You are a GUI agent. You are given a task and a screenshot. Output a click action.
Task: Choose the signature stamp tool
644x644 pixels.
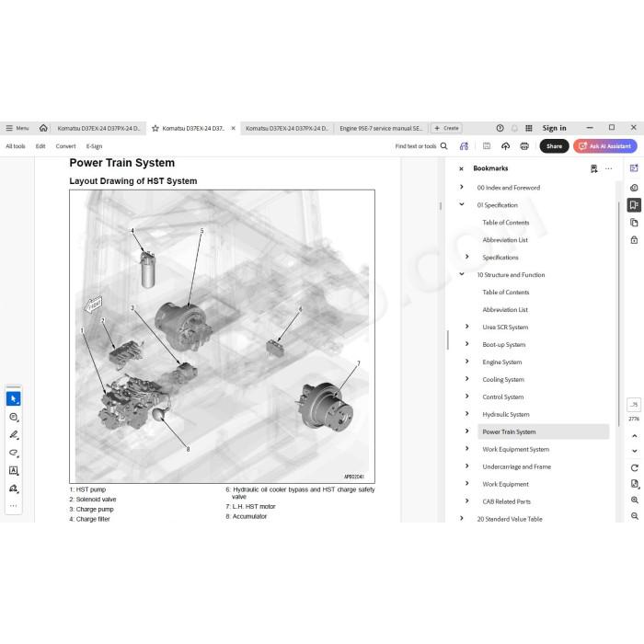14,489
